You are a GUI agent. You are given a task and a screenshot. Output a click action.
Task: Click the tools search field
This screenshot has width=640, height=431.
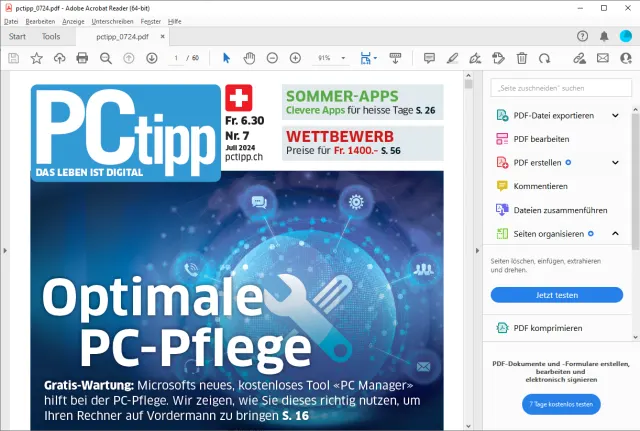pyautogui.click(x=561, y=88)
